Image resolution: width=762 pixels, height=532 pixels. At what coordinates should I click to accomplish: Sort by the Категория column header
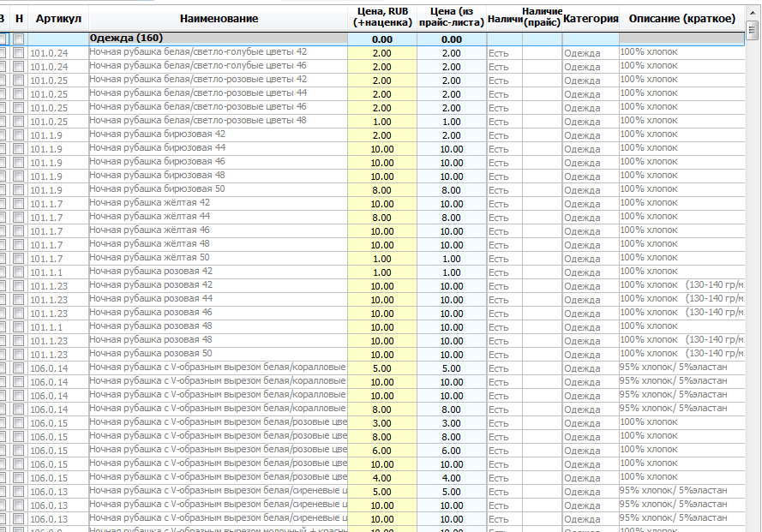pyautogui.click(x=591, y=19)
